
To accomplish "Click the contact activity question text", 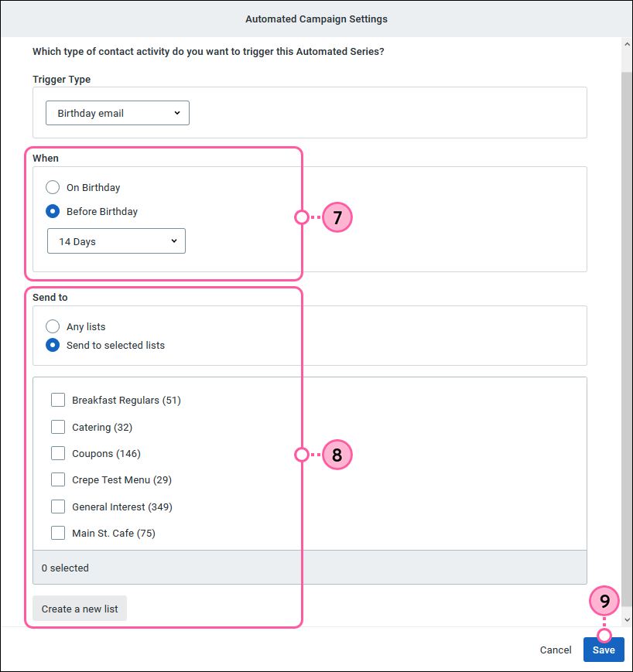I will pyautogui.click(x=208, y=52).
